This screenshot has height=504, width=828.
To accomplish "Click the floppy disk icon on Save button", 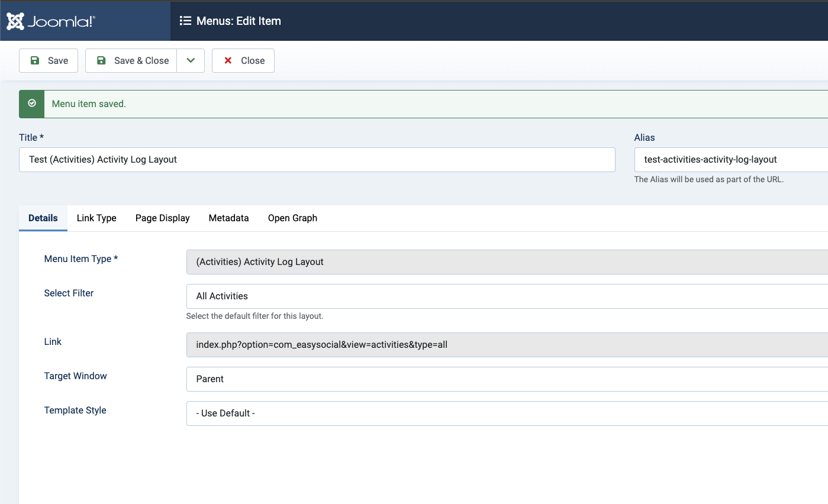I will [x=35, y=60].
